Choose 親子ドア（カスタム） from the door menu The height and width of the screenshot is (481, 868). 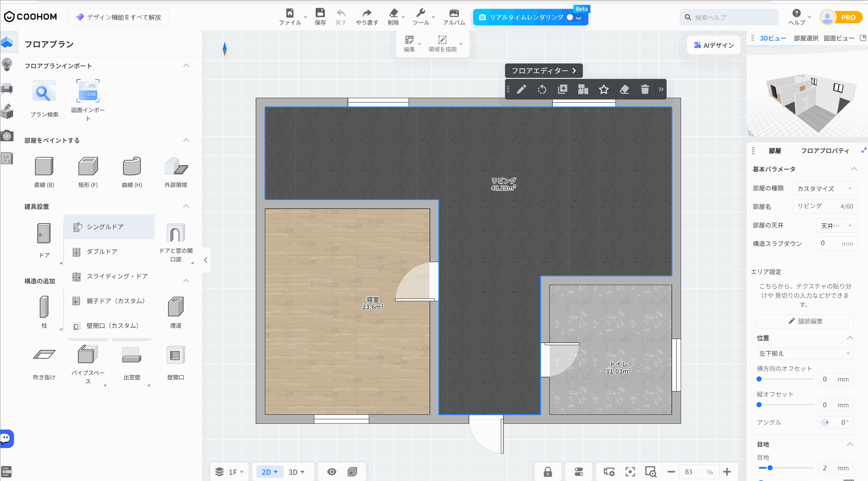click(109, 301)
